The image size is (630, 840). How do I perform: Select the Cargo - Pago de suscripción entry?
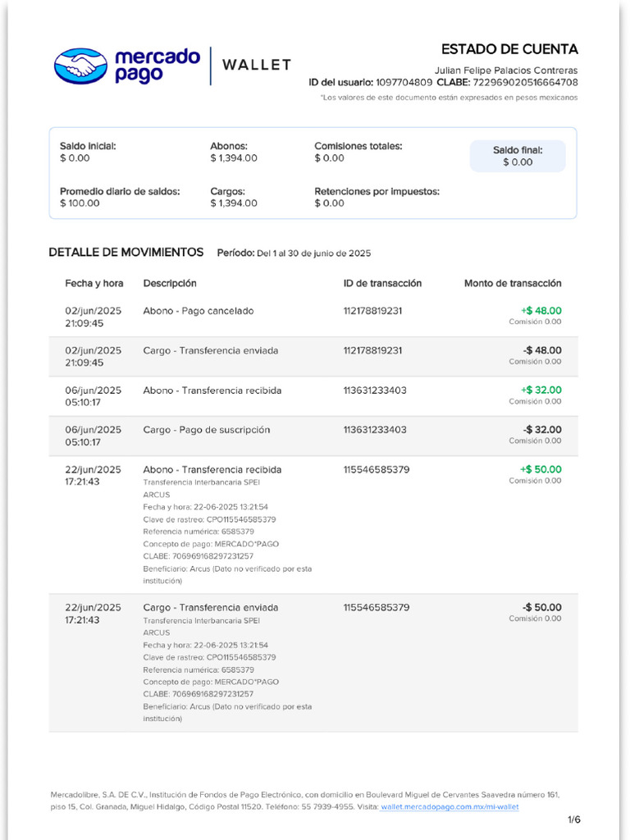tap(206, 430)
